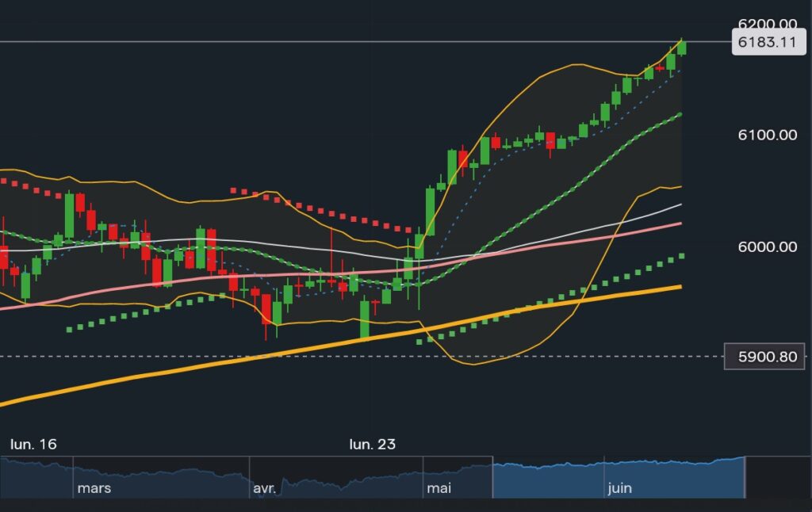This screenshot has height=512, width=812.
Task: Click the 6100.00 price axis label
Action: (x=766, y=135)
